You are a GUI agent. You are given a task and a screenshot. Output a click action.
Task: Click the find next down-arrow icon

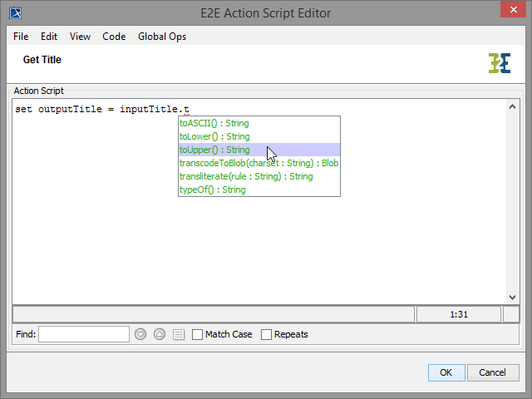click(140, 334)
